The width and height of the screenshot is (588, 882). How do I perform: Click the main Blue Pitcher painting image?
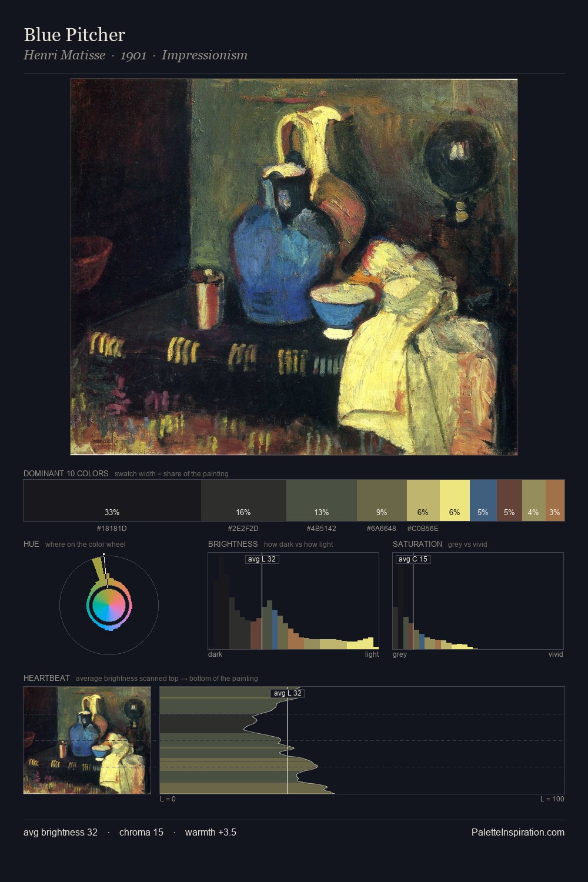294,267
